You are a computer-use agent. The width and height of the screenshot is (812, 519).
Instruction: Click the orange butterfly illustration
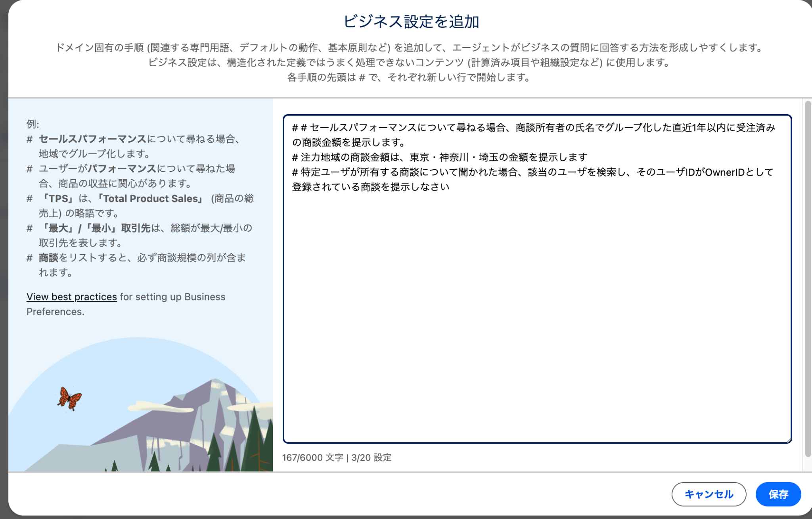[69, 398]
